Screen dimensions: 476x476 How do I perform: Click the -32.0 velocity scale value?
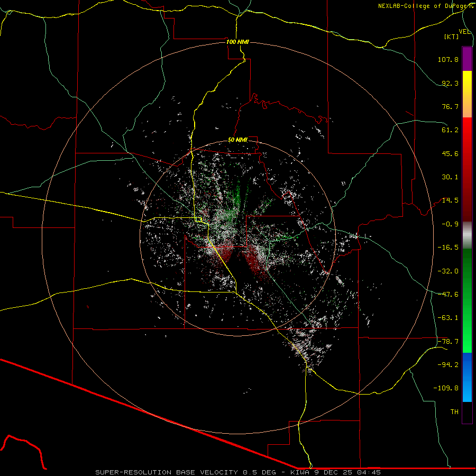[448, 271]
